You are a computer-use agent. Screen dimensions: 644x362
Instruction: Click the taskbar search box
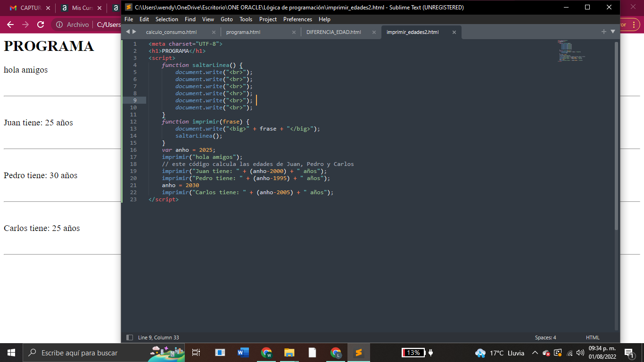pyautogui.click(x=104, y=353)
